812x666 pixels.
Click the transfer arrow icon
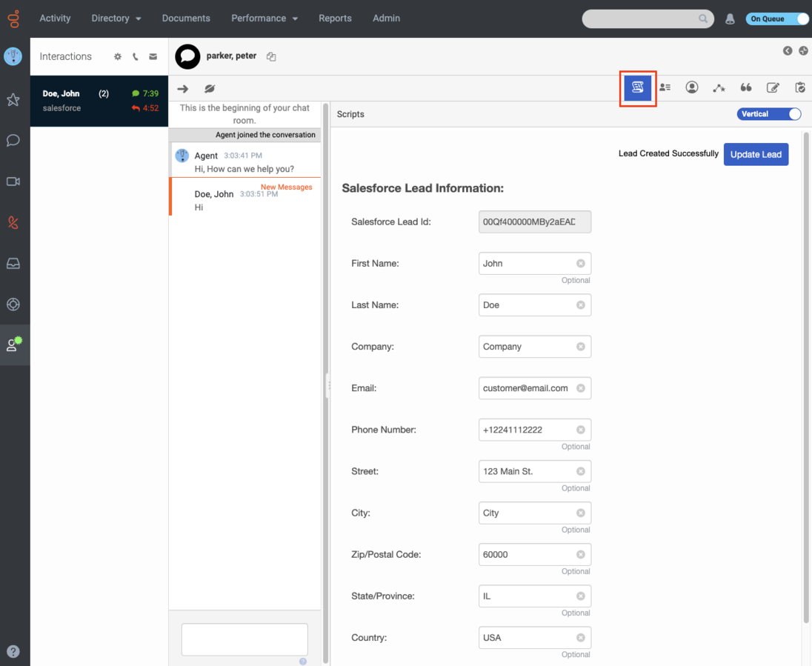pos(183,89)
